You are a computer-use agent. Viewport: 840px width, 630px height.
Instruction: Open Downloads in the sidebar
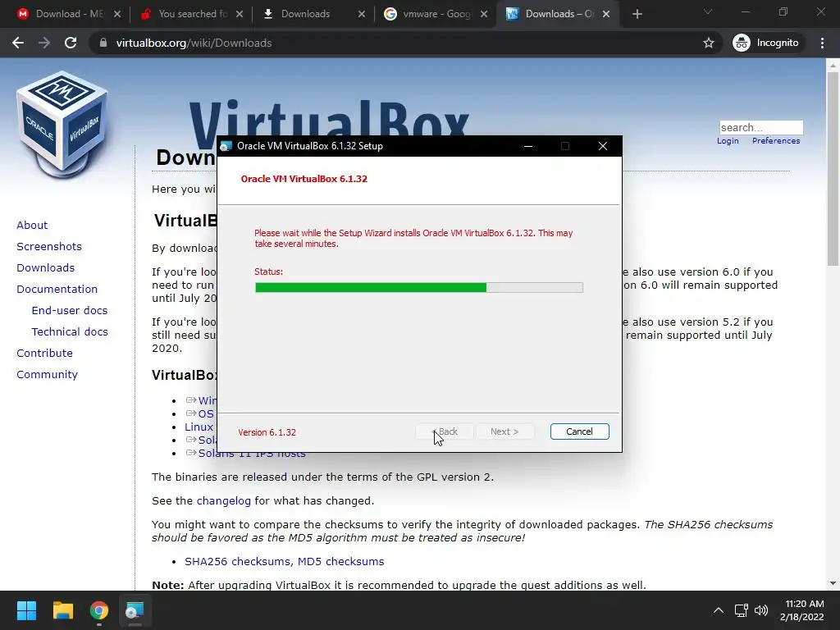click(x=46, y=268)
